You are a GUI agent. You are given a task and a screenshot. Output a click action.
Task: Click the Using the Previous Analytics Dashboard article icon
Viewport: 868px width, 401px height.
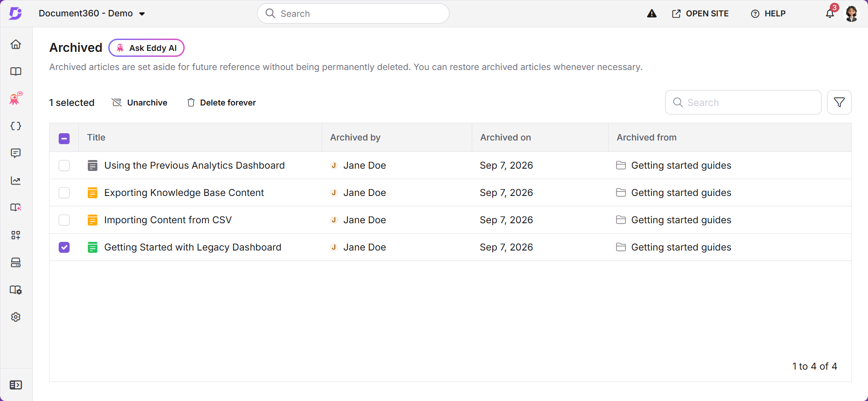coord(92,165)
